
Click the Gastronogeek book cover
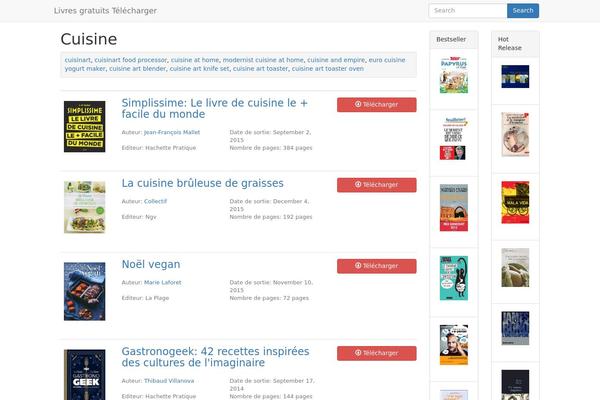(x=85, y=375)
